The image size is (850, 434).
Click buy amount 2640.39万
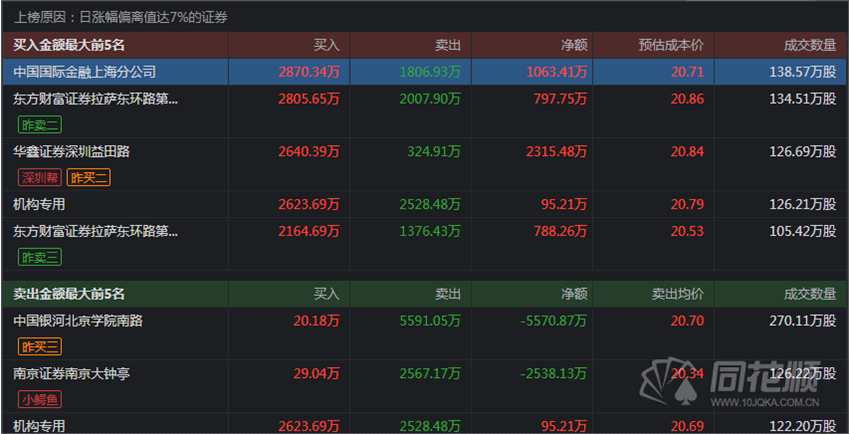(x=309, y=152)
